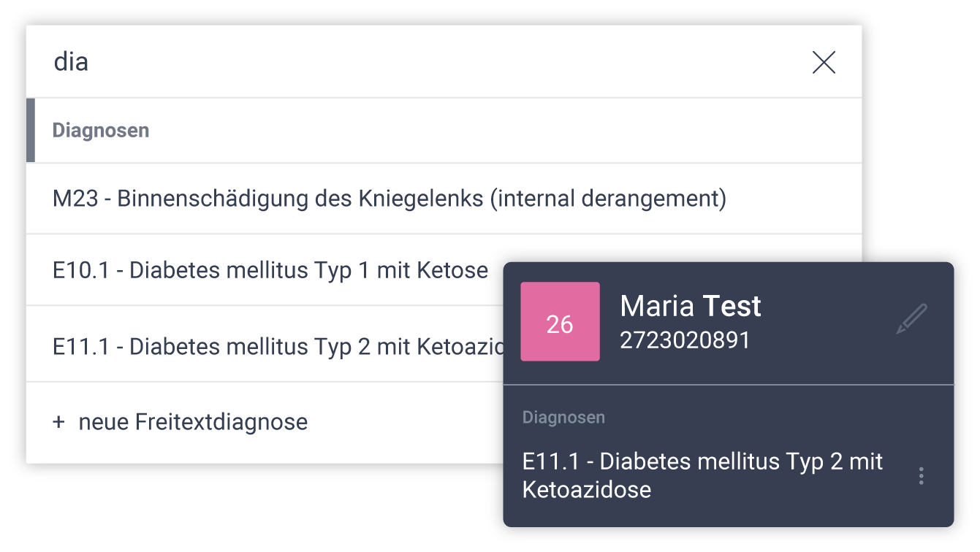Select the pink avatar showing 26

560,321
